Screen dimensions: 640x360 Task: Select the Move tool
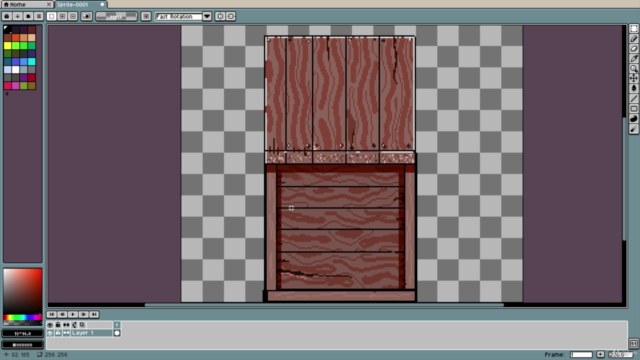(633, 78)
